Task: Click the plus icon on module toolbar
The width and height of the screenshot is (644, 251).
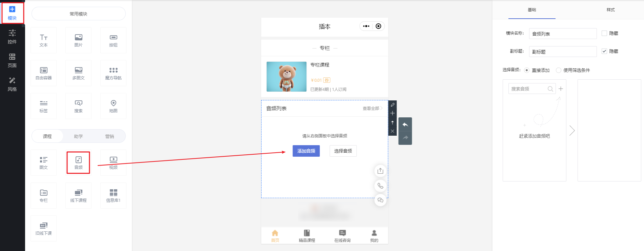Action: pos(393,113)
